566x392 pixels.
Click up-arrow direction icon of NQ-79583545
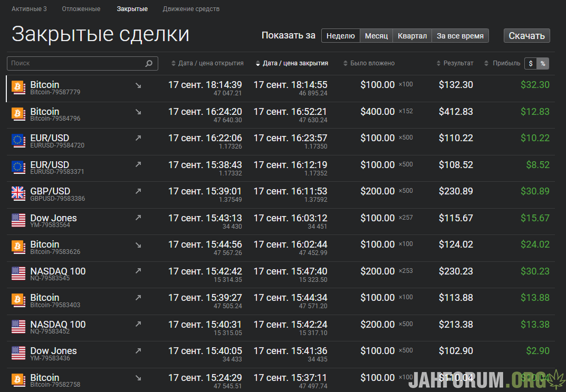click(138, 271)
